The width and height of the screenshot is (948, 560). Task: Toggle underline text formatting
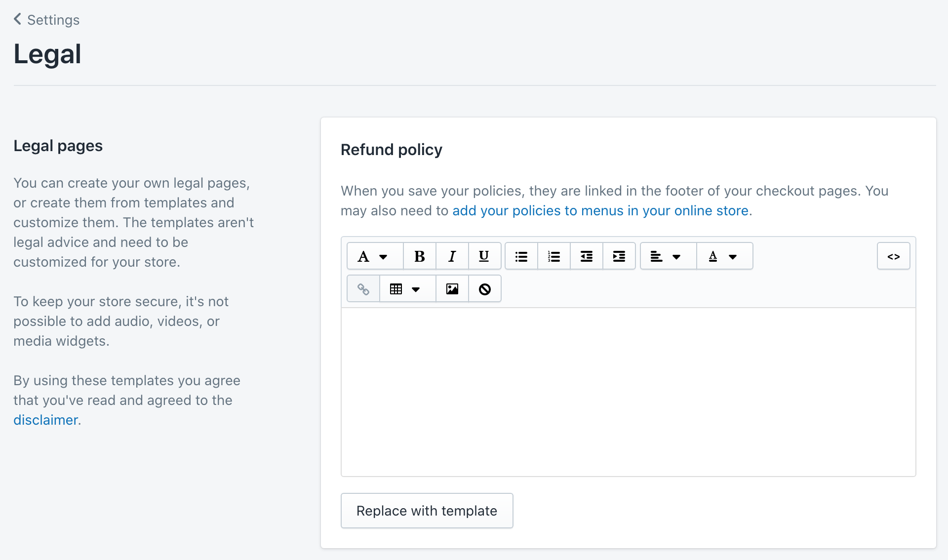pyautogui.click(x=484, y=256)
